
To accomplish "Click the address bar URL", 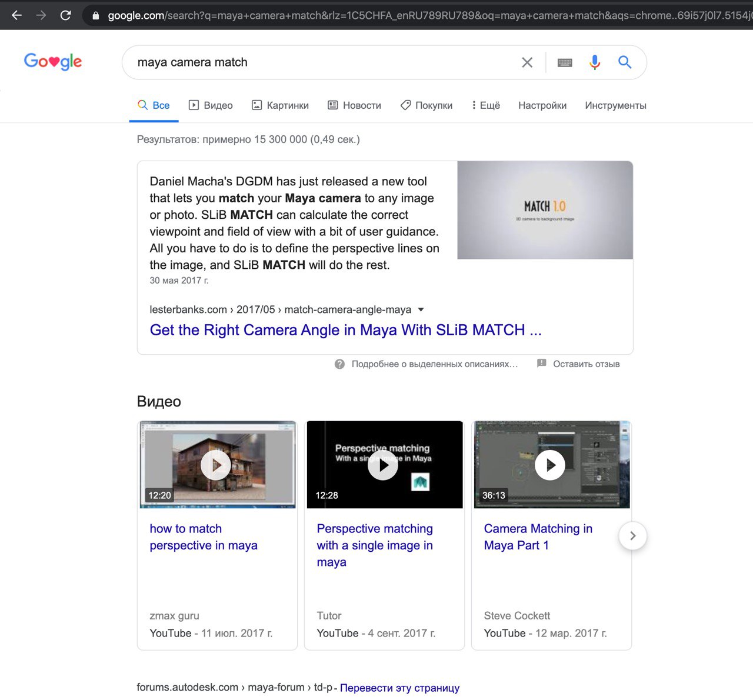I will [429, 16].
